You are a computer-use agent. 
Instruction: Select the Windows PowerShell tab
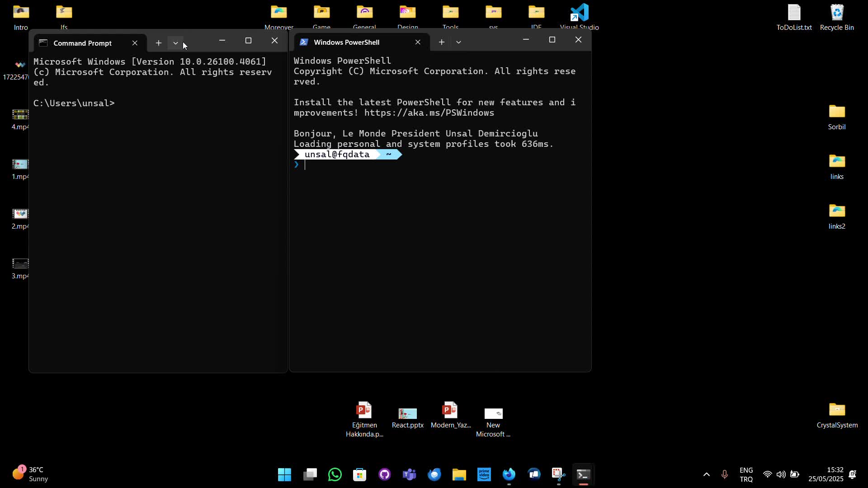tap(362, 42)
